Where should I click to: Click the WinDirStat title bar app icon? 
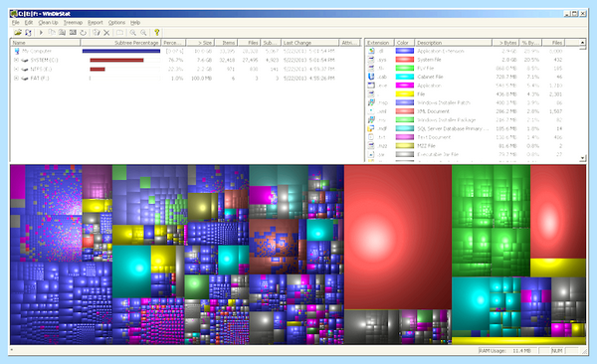(x=14, y=14)
